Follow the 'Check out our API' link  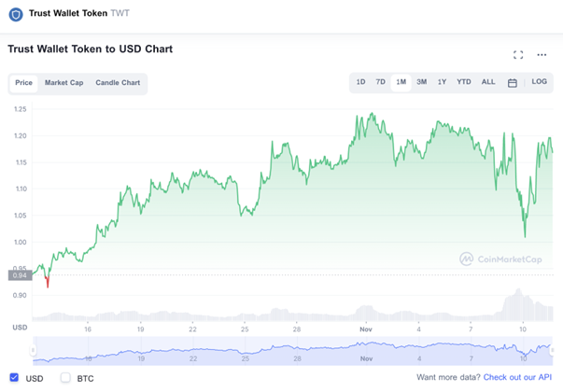tap(517, 378)
